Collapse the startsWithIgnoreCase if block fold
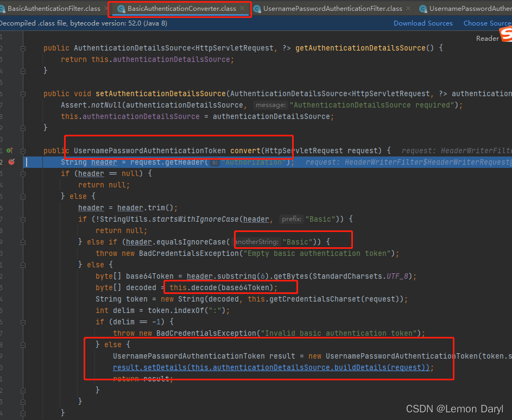Image resolution: width=512 pixels, height=420 pixels. pos(23,220)
